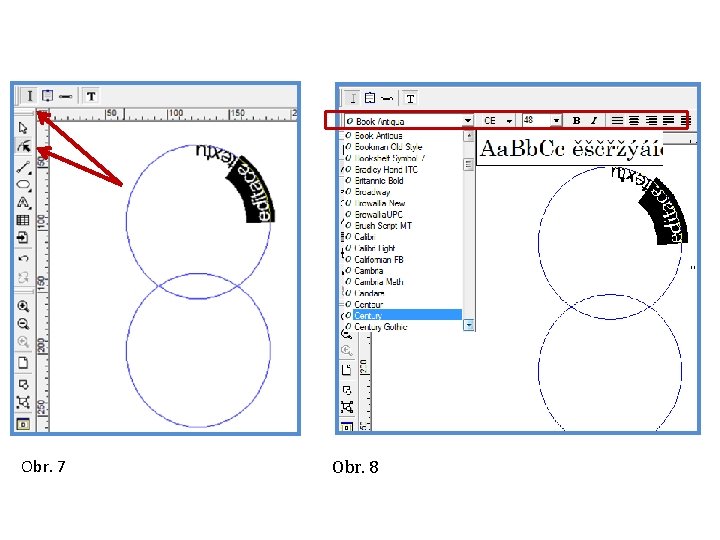Screen dimensions: 720x540
Task: Click the blank page icon in Obr. 7
Action: tap(23, 363)
